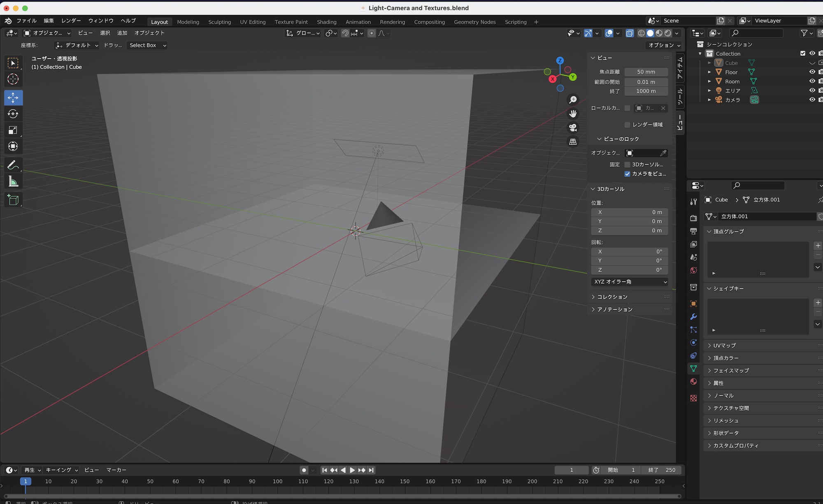Image resolution: width=823 pixels, height=504 pixels.
Task: Activate the Annotate pencil tool
Action: pos(13,165)
